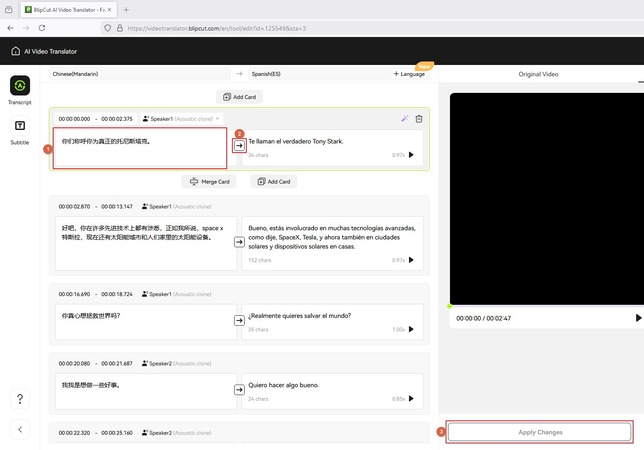The height and width of the screenshot is (450, 644).
Task: Open Chinese(Mandarin) source language selector
Action: tap(140, 74)
